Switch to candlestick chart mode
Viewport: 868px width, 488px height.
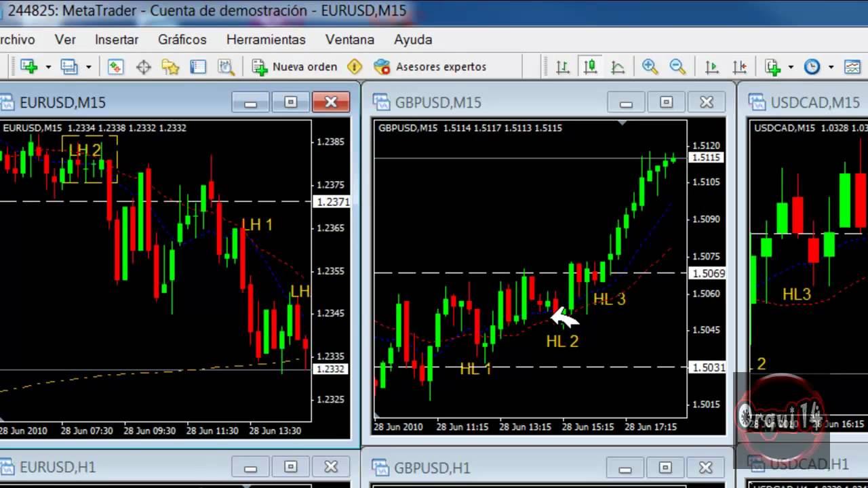[590, 66]
